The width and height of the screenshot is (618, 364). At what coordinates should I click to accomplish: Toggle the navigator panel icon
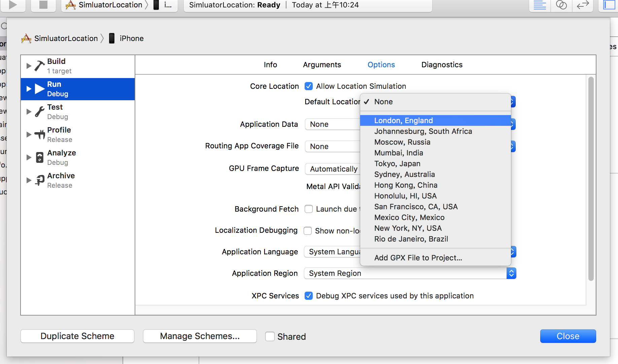(x=609, y=5)
